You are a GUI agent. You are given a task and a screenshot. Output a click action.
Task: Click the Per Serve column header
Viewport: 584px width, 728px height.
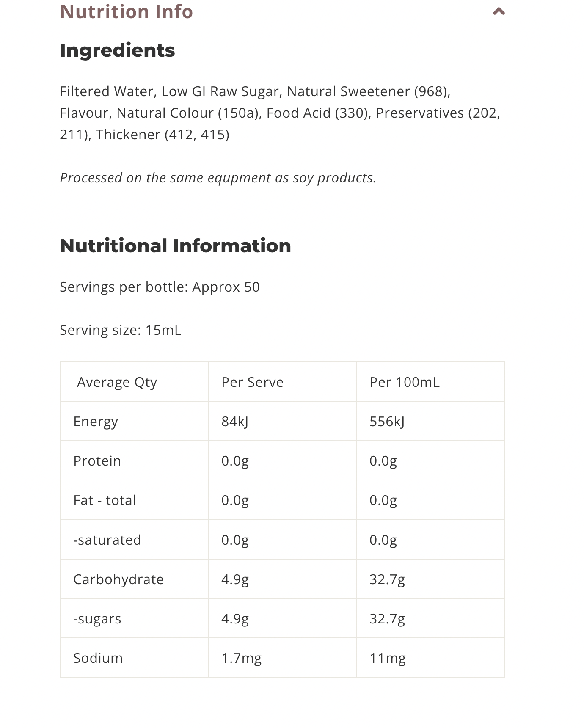pos(252,382)
